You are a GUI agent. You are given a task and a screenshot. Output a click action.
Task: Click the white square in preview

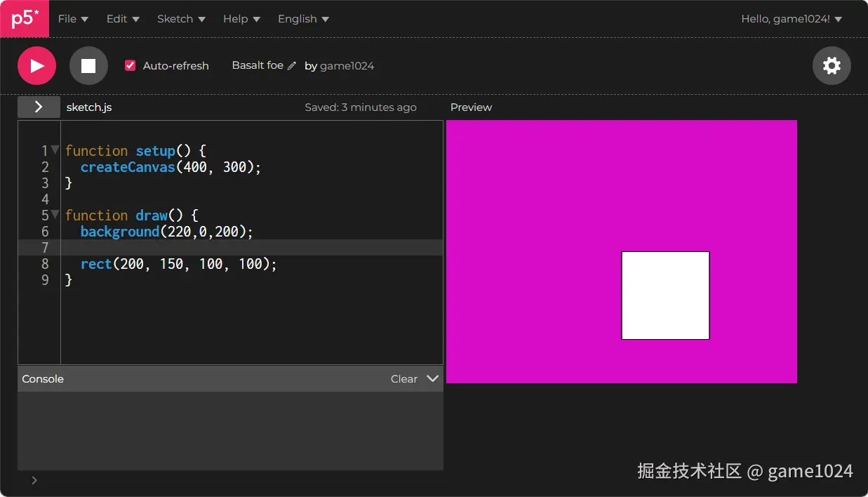pyautogui.click(x=665, y=296)
